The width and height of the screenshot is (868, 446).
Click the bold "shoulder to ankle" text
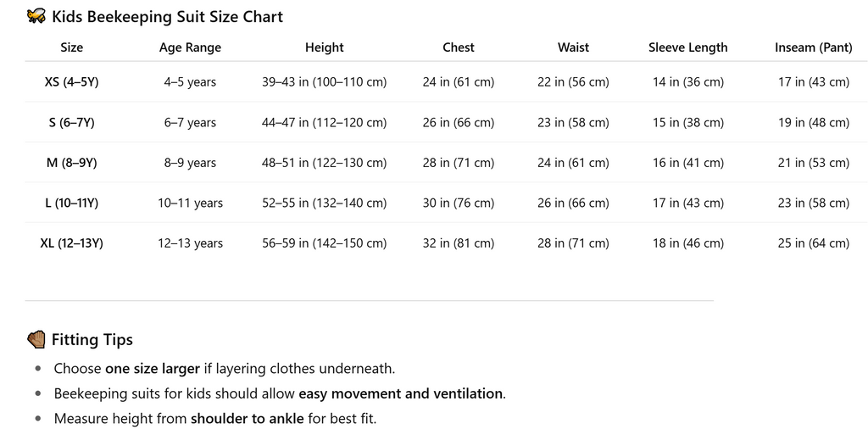247,419
